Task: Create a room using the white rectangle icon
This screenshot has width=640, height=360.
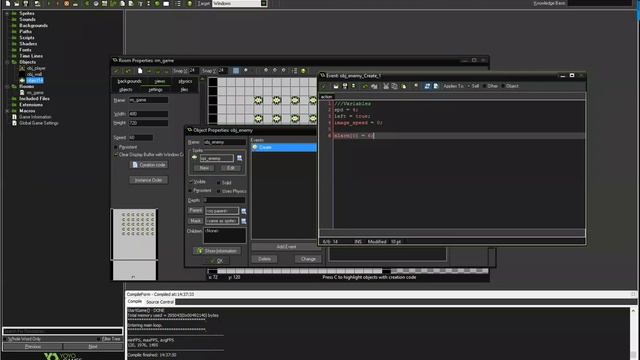Action: click(x=166, y=4)
